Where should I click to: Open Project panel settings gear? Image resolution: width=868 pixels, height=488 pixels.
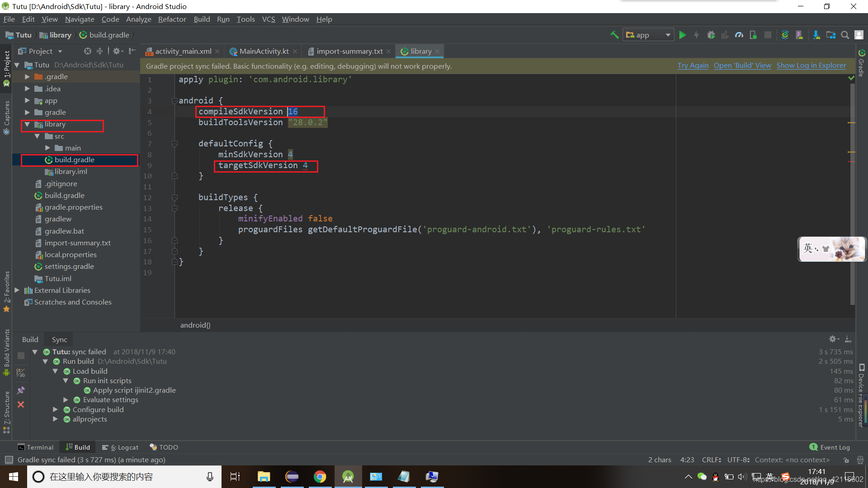[118, 51]
